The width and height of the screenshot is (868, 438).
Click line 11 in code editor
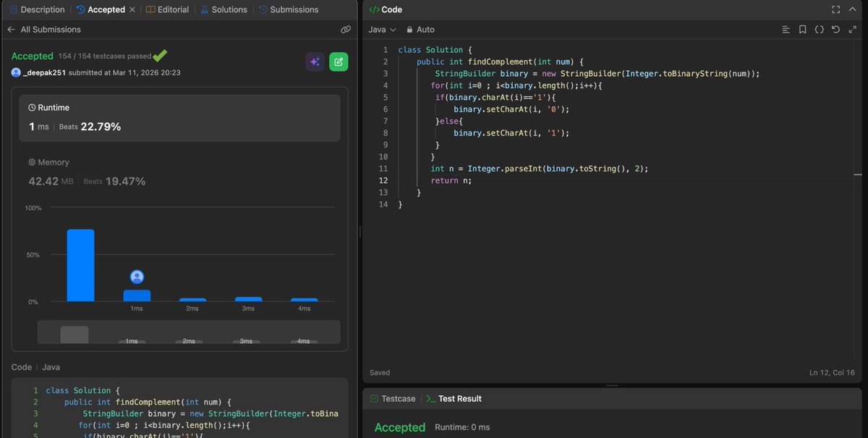pyautogui.click(x=539, y=169)
